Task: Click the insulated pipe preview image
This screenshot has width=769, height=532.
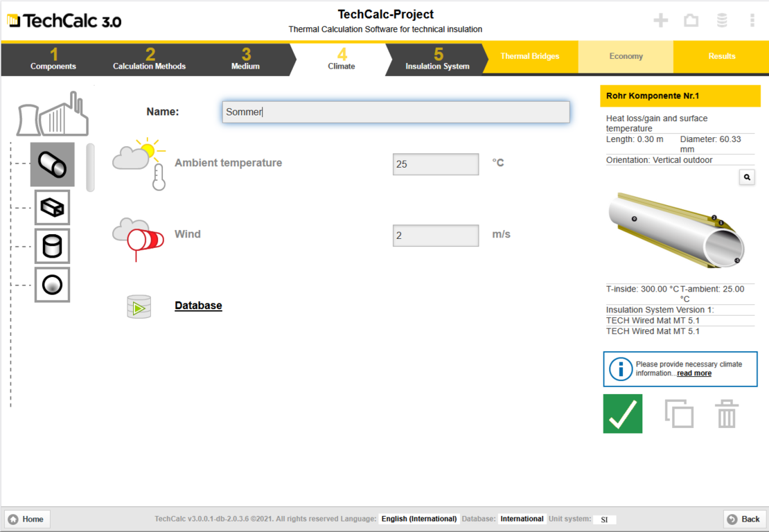Action: (x=676, y=231)
